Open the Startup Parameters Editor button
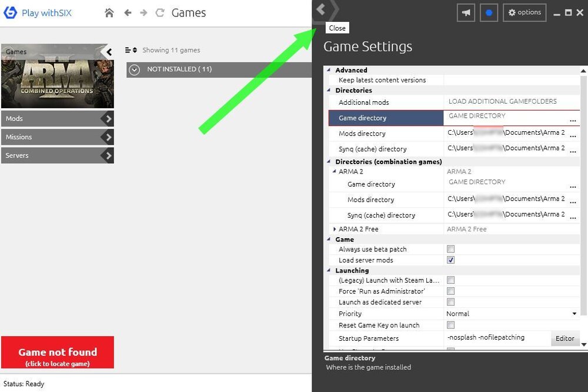This screenshot has height=392, width=588. (x=564, y=338)
